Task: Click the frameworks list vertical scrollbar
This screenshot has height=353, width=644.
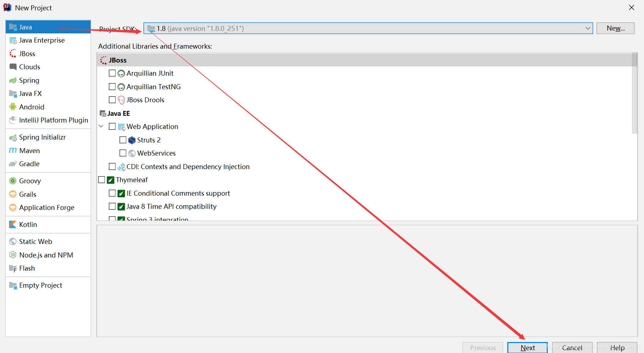Action: coord(634,93)
